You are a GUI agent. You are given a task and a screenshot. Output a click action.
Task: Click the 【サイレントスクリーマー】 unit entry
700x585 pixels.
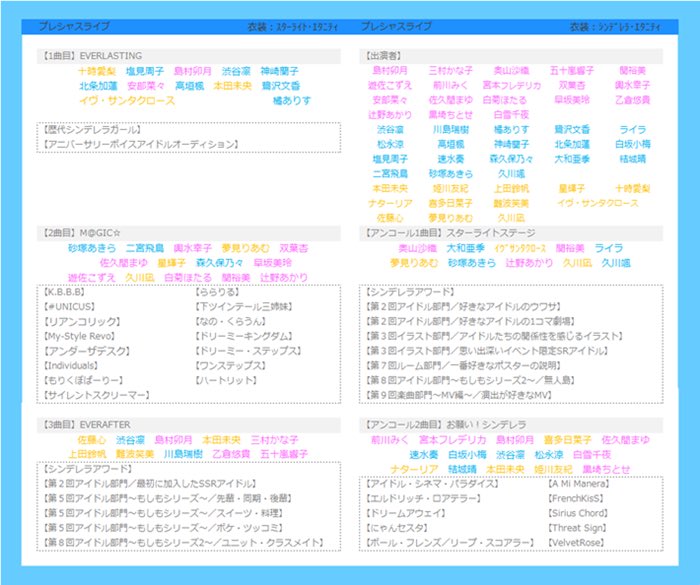coord(96,395)
